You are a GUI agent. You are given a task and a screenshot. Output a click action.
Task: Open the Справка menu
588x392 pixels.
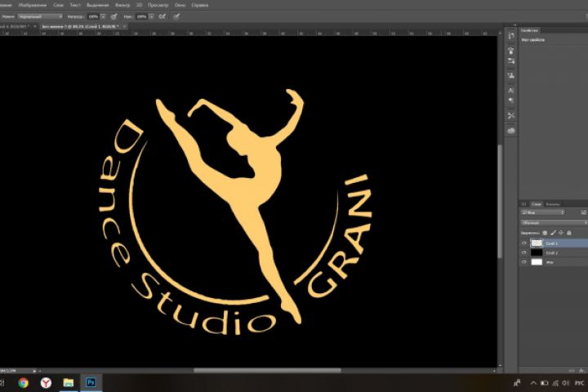(200, 5)
